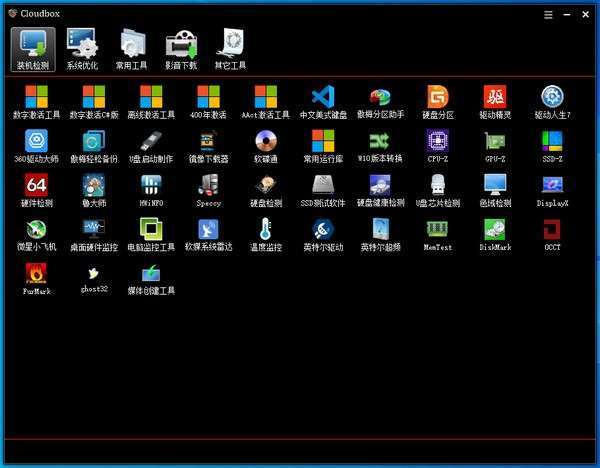
Task: Launch 360驱动大师
Action: pyautogui.click(x=36, y=146)
